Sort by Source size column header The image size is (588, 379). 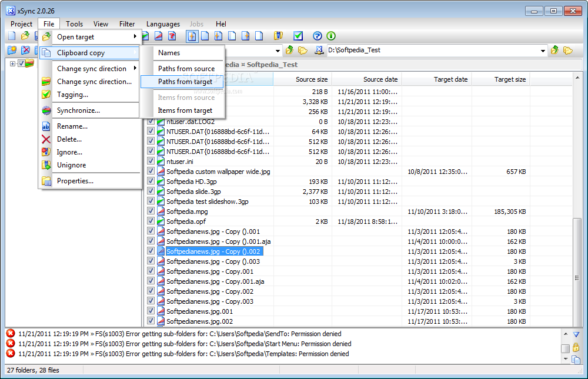(x=302, y=79)
